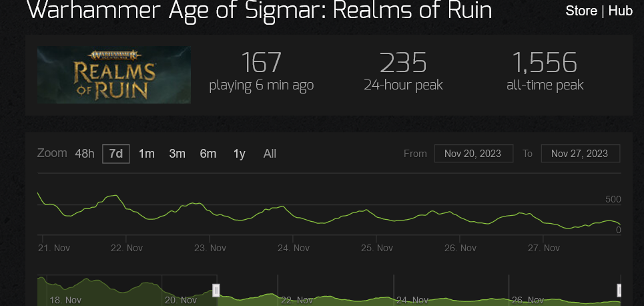Click the 20. Nov navigator label
The width and height of the screenshot is (644, 306).
[181, 300]
